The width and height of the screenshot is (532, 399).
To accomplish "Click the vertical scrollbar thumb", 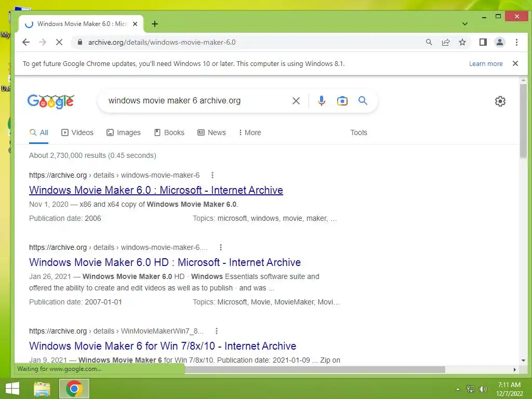I will point(523,122).
